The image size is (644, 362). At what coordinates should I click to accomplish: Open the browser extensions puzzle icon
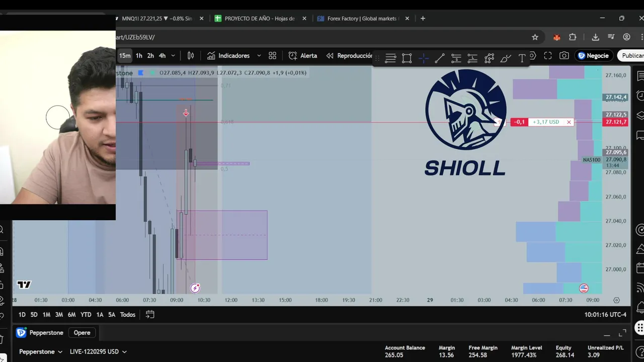click(x=573, y=37)
